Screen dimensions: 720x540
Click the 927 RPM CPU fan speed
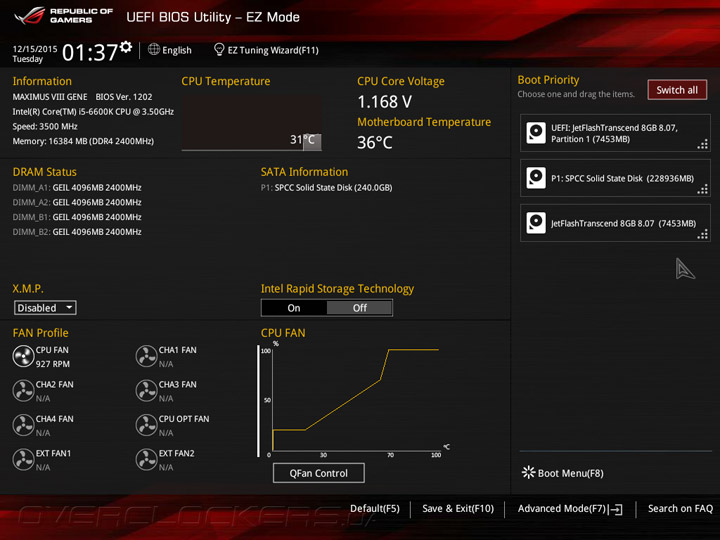click(53, 364)
